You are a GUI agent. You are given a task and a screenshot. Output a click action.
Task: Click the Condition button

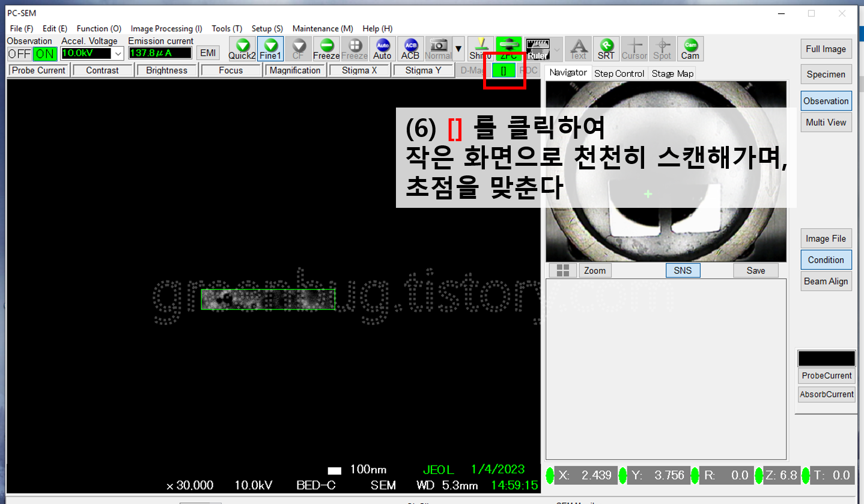(826, 260)
